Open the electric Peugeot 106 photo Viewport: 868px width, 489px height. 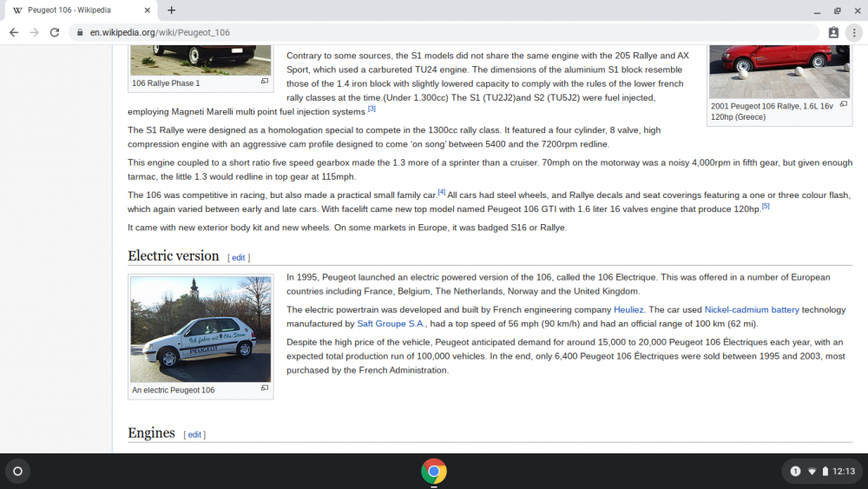[201, 329]
